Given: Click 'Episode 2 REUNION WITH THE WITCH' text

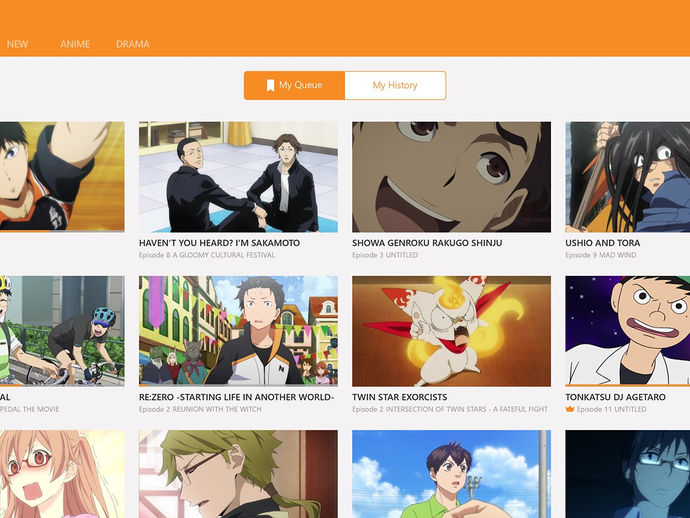Looking at the screenshot, I should click(200, 409).
